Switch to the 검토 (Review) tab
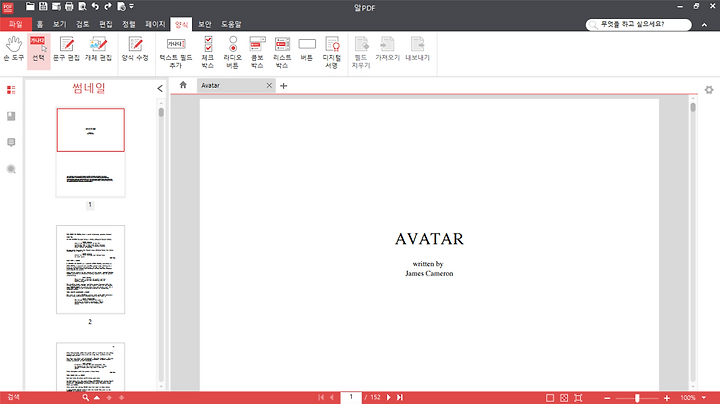720x404 pixels. [x=83, y=24]
